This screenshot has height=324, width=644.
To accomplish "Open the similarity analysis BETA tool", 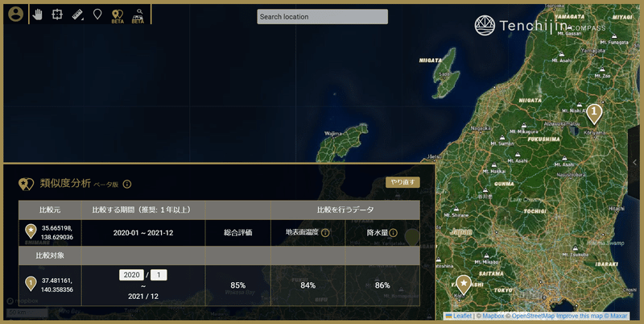I will pyautogui.click(x=118, y=16).
